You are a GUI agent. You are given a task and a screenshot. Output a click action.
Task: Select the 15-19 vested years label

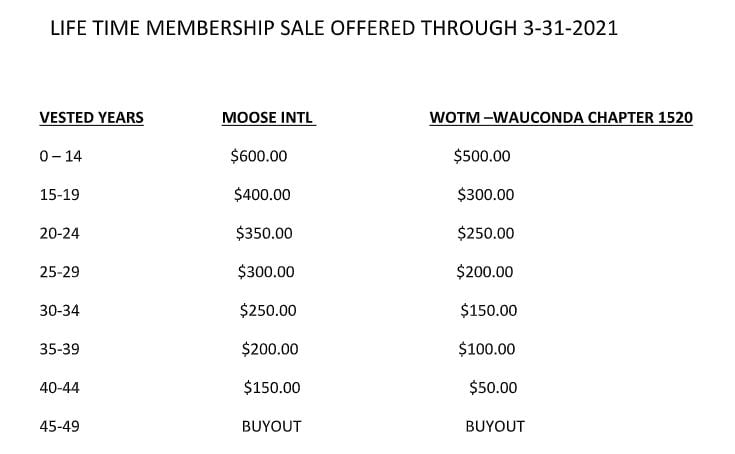pyautogui.click(x=59, y=195)
